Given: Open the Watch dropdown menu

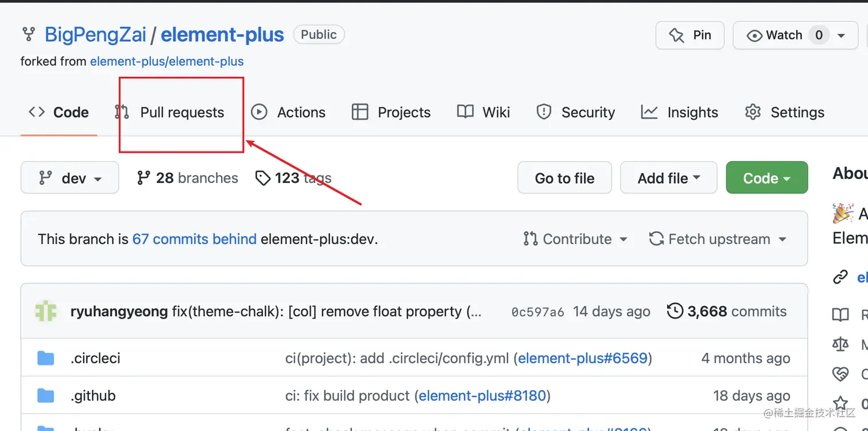Looking at the screenshot, I should click(796, 35).
